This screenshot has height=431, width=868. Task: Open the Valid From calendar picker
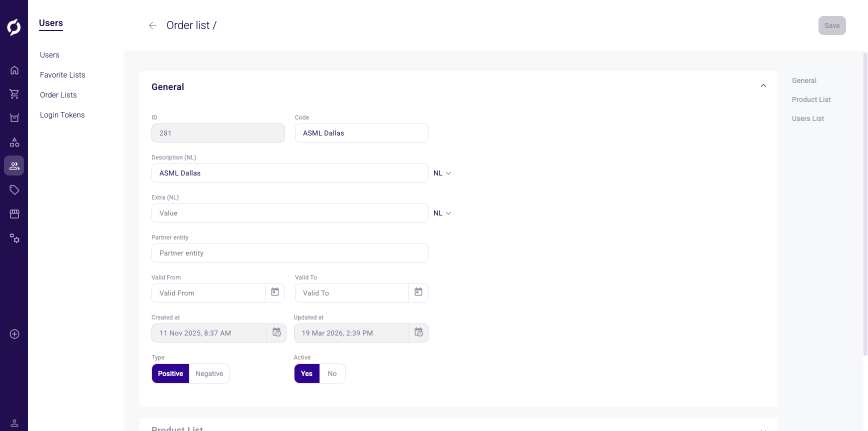click(x=275, y=292)
